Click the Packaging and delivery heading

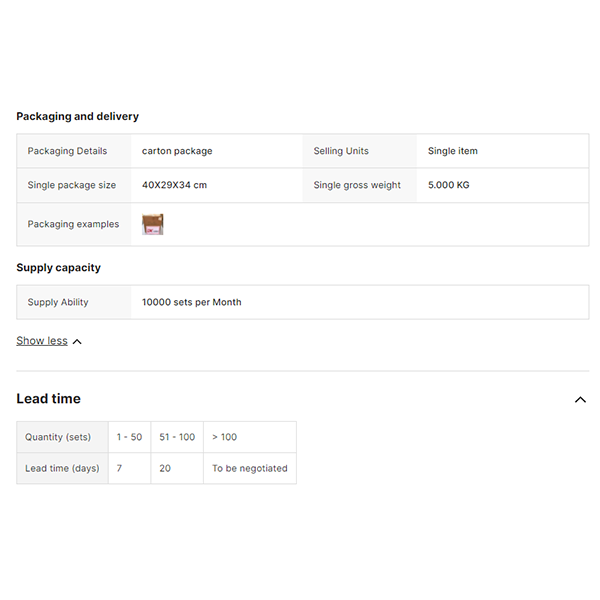point(77,117)
